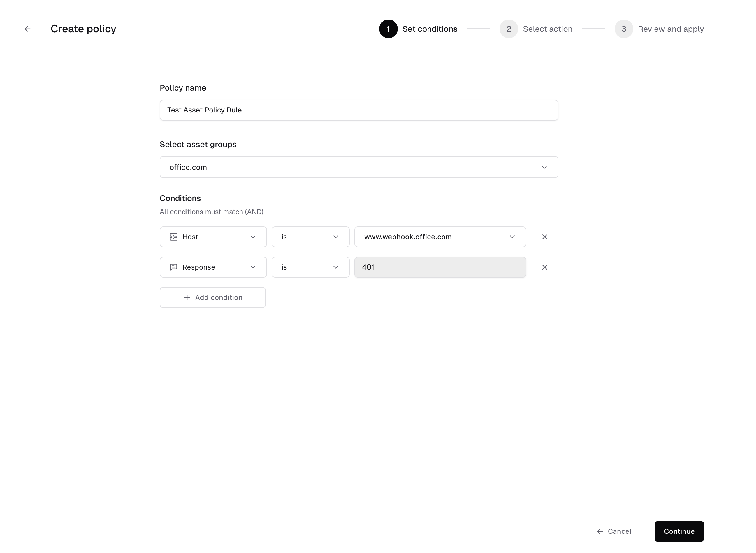Open the Response condition type dropdown
This screenshot has width=756, height=553.
tap(213, 267)
